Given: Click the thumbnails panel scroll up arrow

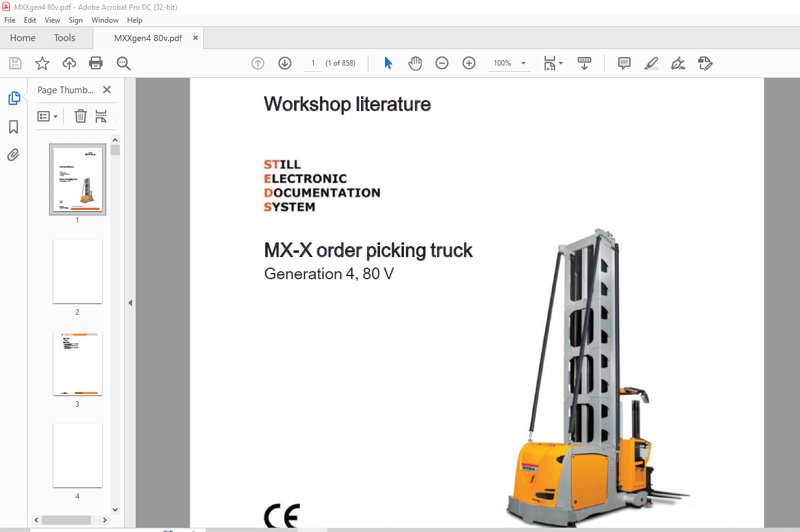Looking at the screenshot, I should 115,139.
